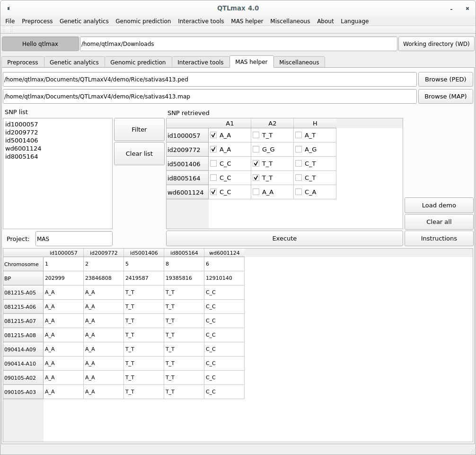Uncheck the A_A box for id2009772
Screen dimensions: 476x455
point(213,150)
